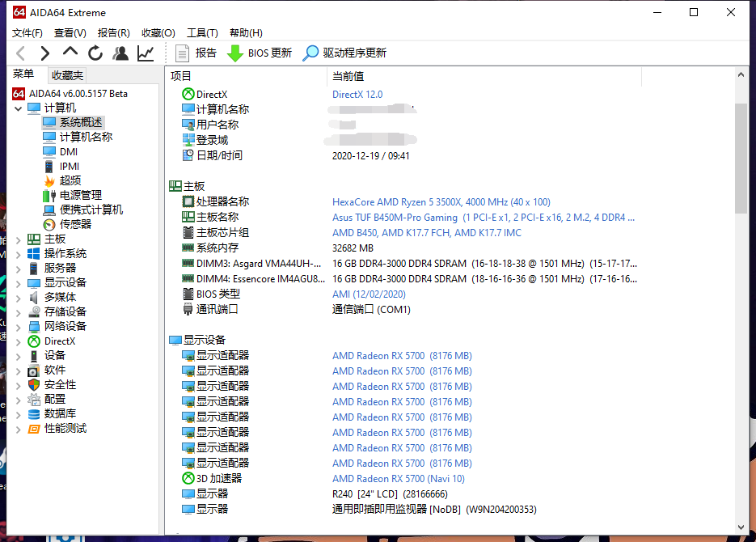The image size is (756, 542).
Task: Expand the 网络设备 tree node
Action: 19,327
